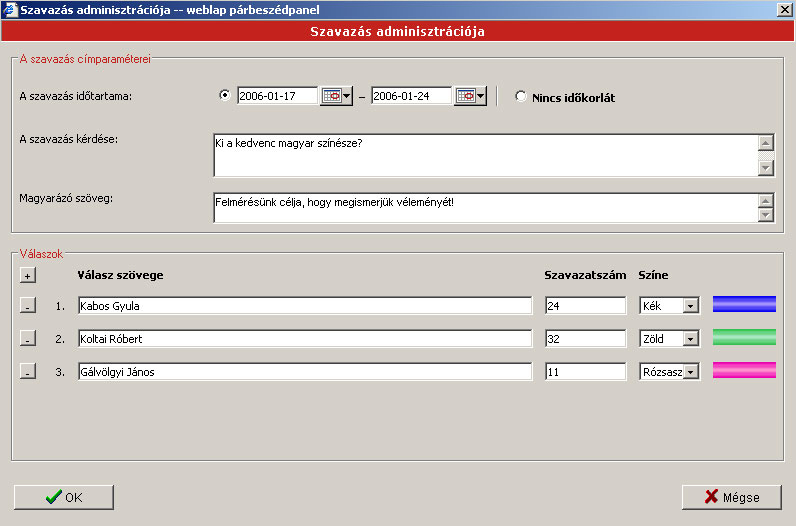Click the start date field 2006-01-17
Image resolution: width=796 pixels, height=526 pixels.
pyautogui.click(x=277, y=96)
